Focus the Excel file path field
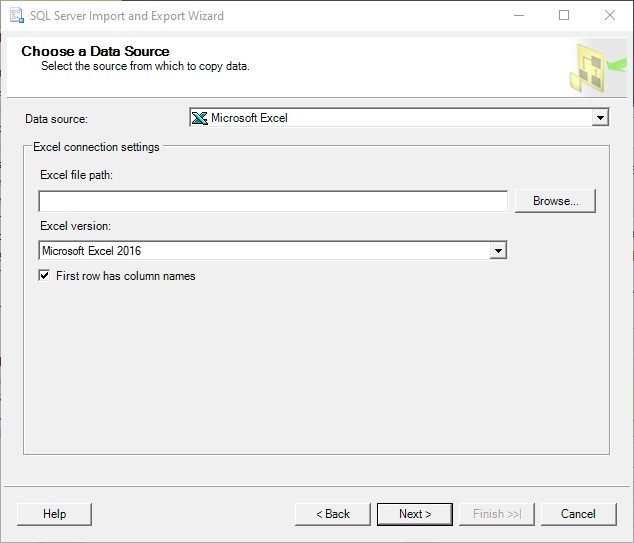Image resolution: width=634 pixels, height=543 pixels. coord(273,201)
